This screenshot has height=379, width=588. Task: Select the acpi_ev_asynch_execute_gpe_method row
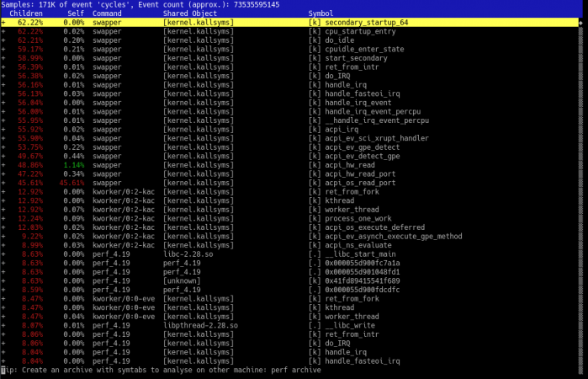pos(289,237)
